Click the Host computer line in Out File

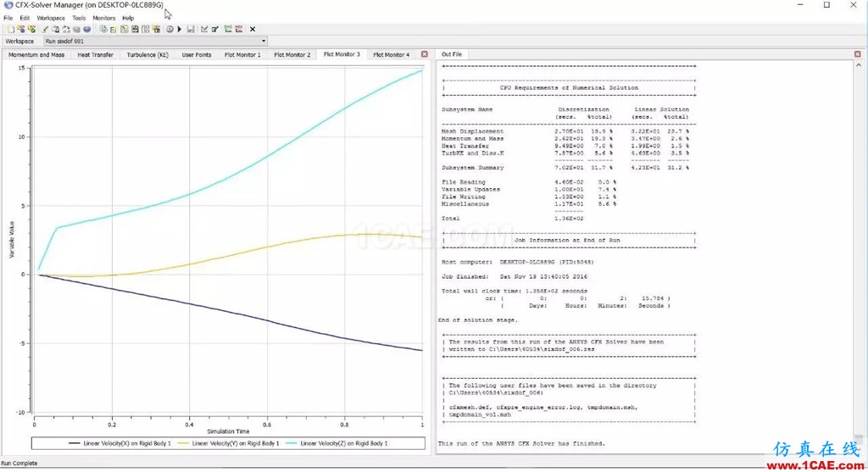(518, 262)
